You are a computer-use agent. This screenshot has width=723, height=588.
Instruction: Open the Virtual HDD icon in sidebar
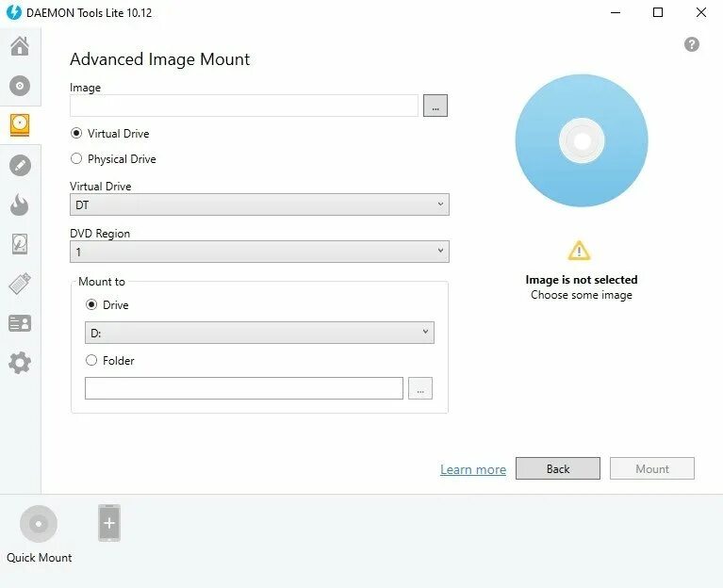(20, 244)
